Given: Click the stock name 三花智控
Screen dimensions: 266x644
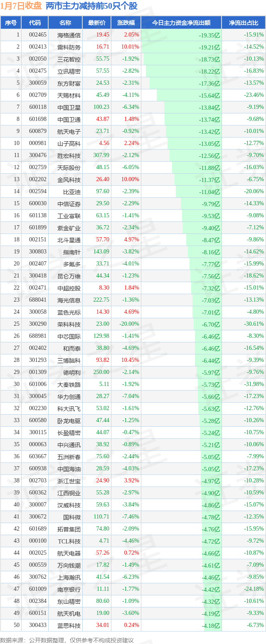Looking at the screenshot, I should (x=69, y=59).
